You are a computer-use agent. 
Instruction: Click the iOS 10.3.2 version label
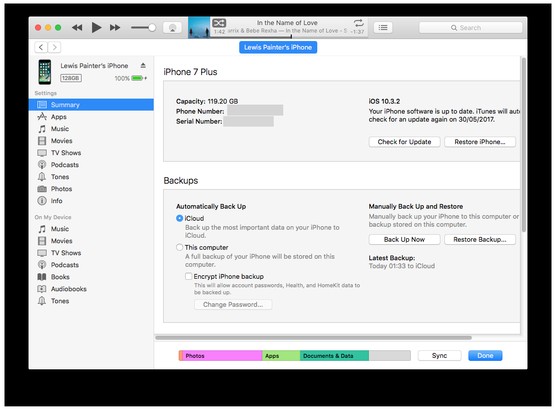coord(384,101)
